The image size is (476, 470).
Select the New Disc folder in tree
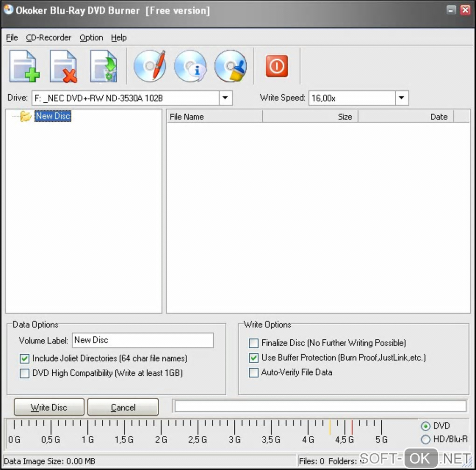point(53,116)
